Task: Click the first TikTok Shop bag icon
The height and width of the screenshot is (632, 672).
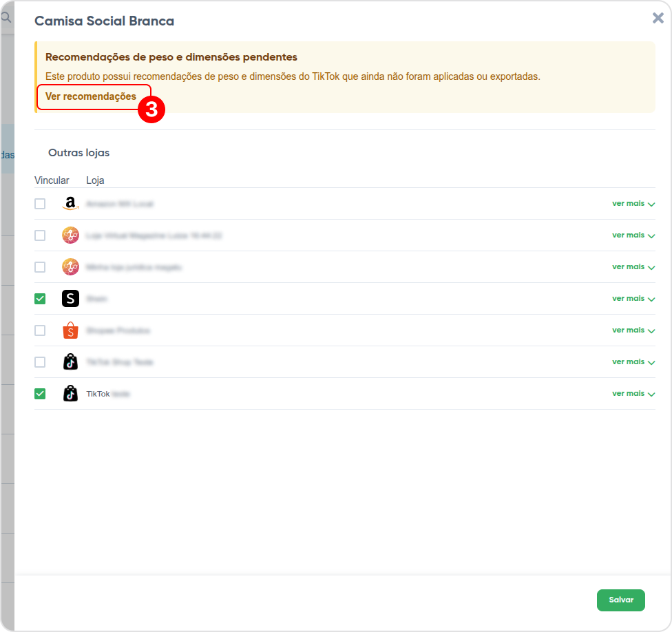Action: point(70,362)
